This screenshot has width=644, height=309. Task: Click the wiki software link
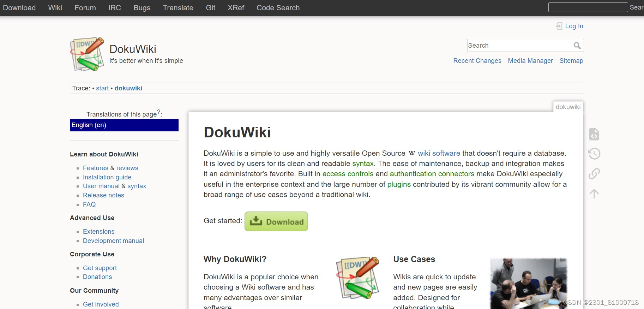pos(439,153)
